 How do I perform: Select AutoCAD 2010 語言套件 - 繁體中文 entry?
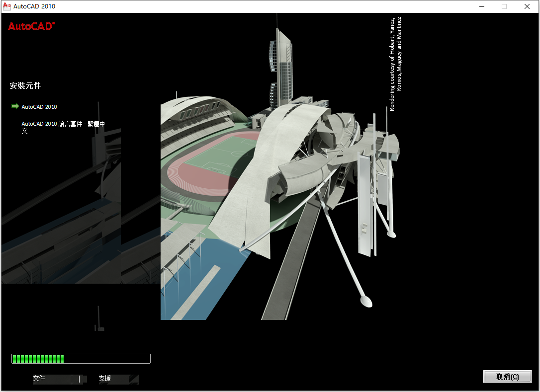click(x=63, y=127)
